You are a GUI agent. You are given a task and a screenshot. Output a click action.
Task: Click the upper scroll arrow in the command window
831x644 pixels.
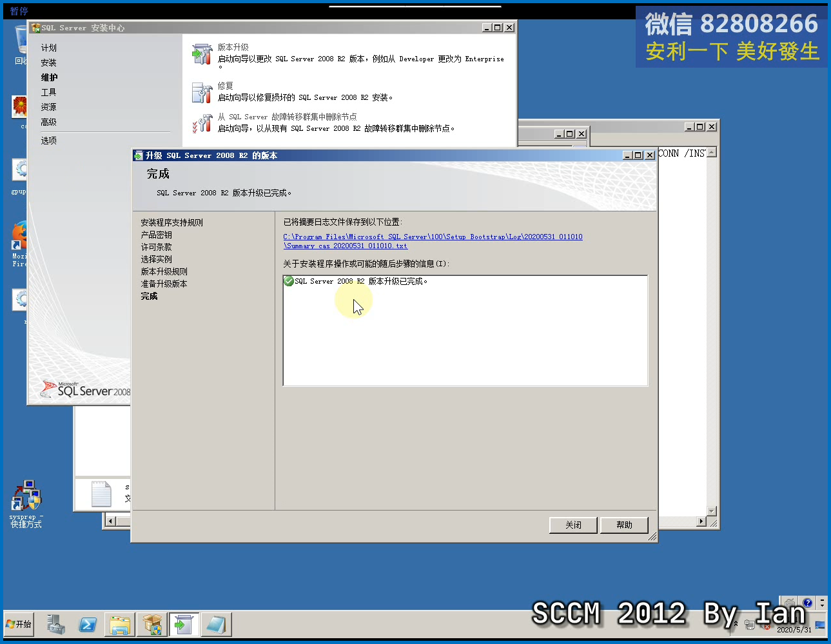712,153
